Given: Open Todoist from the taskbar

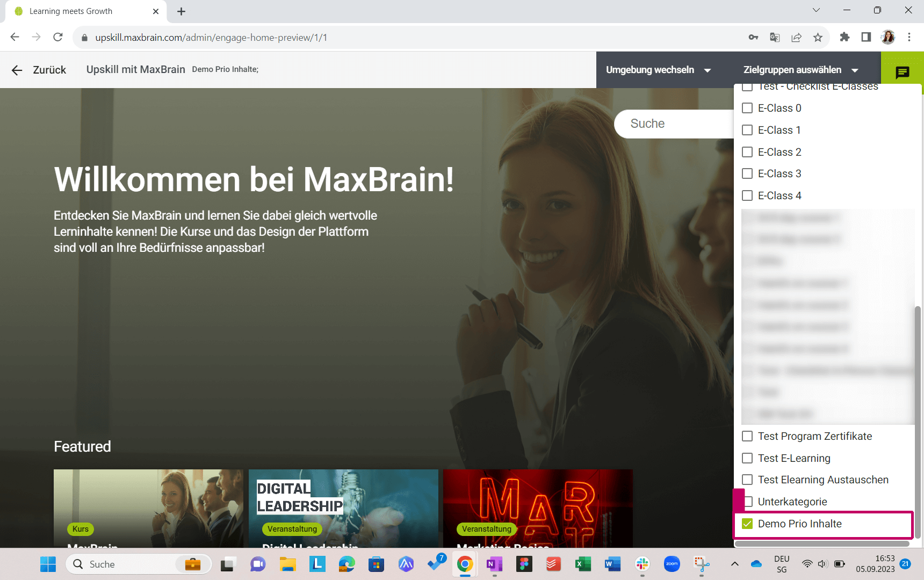Looking at the screenshot, I should tap(553, 564).
